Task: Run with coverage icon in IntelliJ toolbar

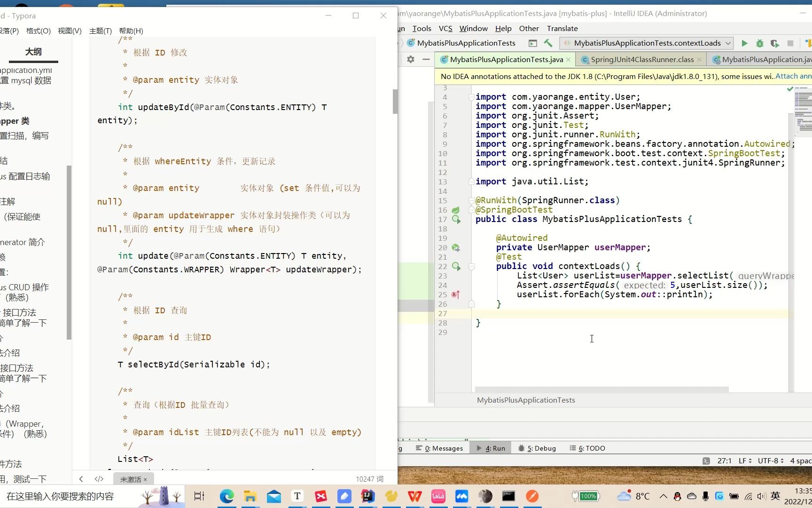Action: point(774,43)
